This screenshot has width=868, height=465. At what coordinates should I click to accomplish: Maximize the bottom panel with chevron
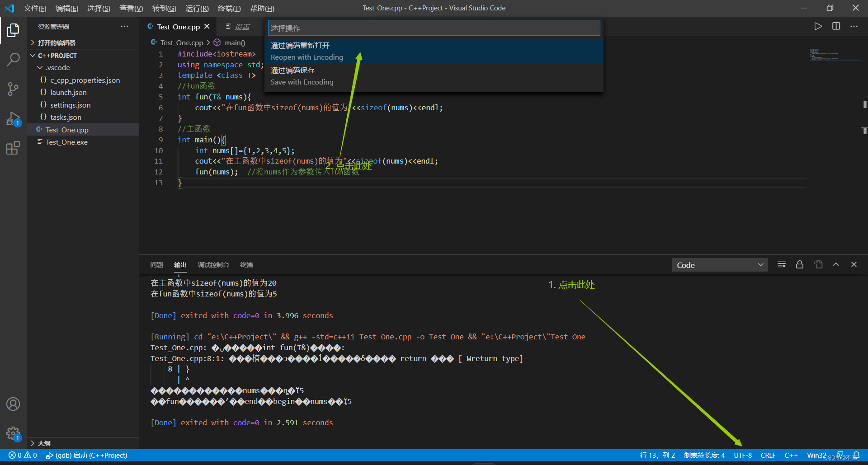point(836,264)
